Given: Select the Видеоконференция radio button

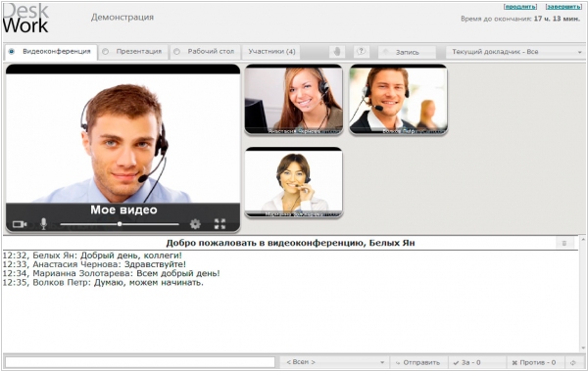Looking at the screenshot, I should coord(12,51).
